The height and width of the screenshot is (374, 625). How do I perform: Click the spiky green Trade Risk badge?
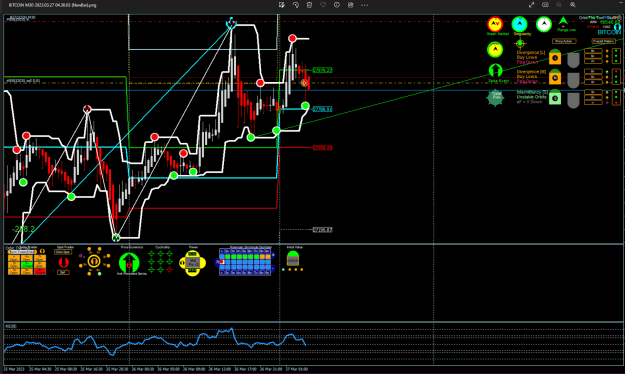(495, 97)
